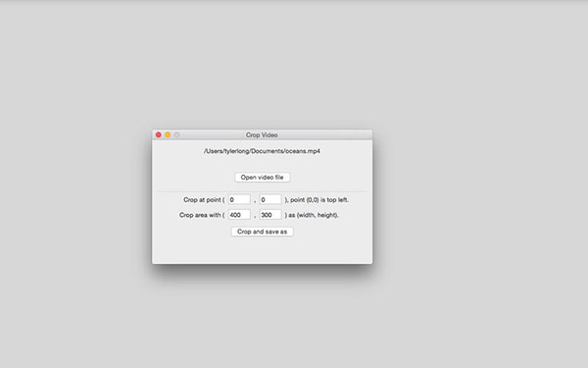Select the height field showing 300

click(x=270, y=215)
